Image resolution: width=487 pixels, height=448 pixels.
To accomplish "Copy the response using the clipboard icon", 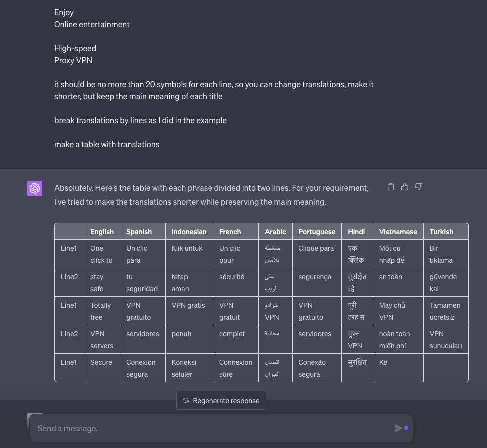I will tap(391, 187).
